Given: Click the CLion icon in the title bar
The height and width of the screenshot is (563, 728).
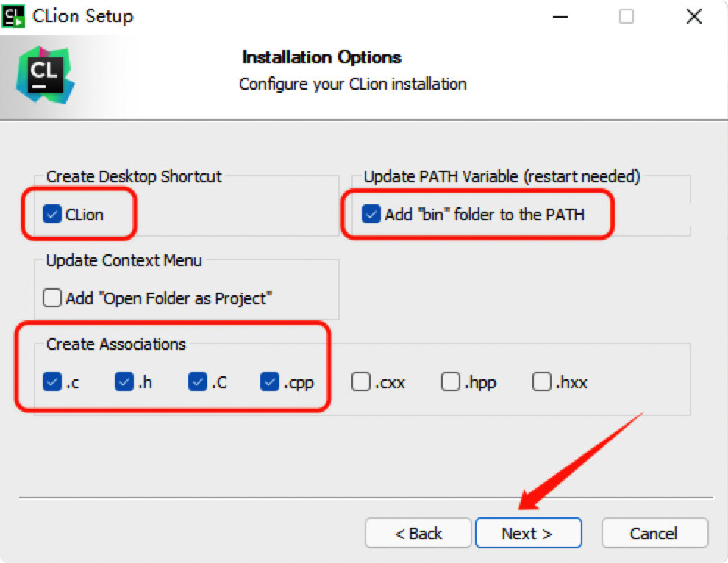Looking at the screenshot, I should click(x=15, y=15).
